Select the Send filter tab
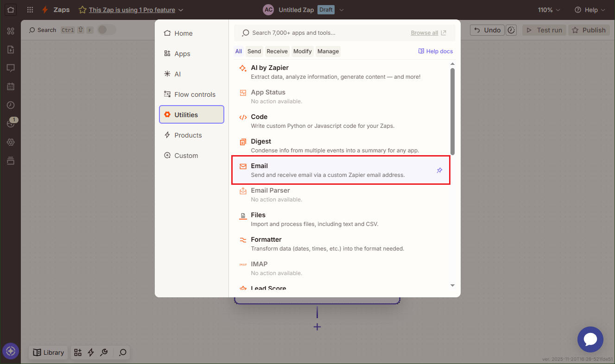The height and width of the screenshot is (364, 615). point(254,51)
